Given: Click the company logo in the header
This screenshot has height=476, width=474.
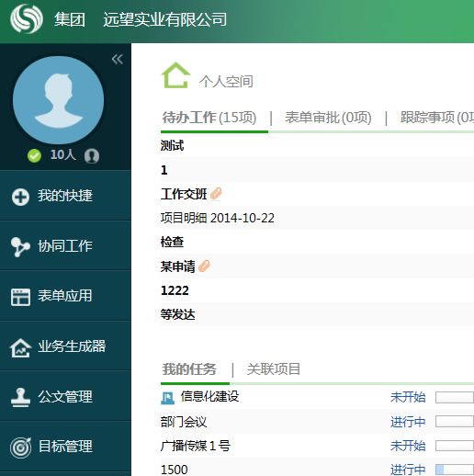Looking at the screenshot, I should pos(27,18).
